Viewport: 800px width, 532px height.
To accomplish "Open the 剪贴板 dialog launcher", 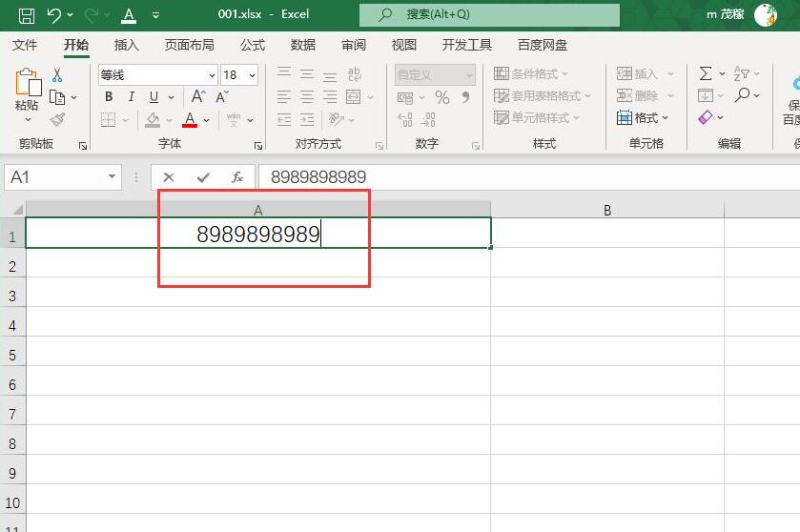I will click(83, 146).
